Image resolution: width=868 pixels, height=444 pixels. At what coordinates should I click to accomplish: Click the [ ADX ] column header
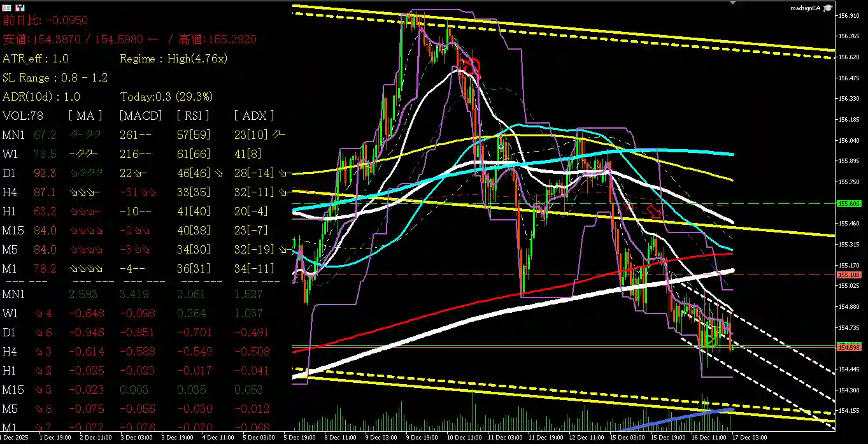tap(253, 115)
